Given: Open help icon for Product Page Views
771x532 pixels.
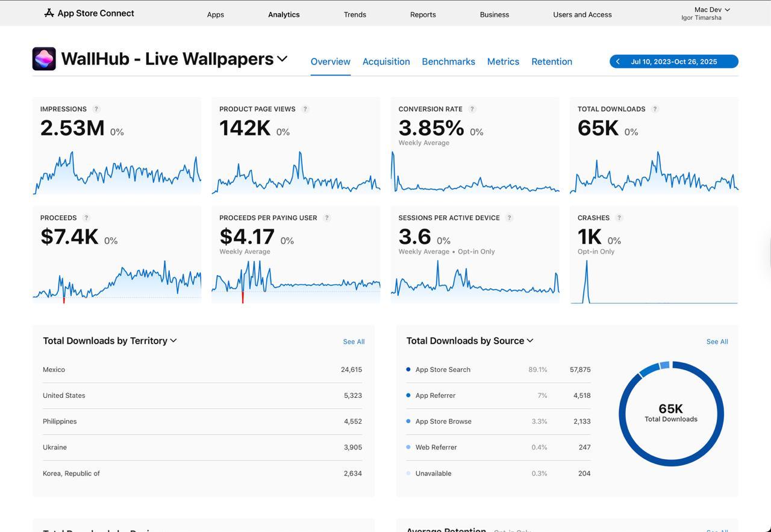Looking at the screenshot, I should [305, 109].
